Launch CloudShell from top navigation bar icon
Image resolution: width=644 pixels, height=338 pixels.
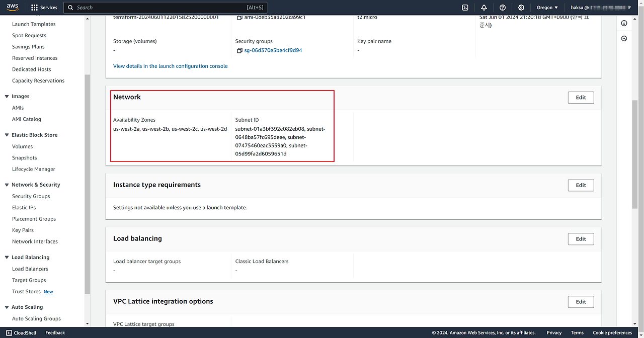coord(465,8)
